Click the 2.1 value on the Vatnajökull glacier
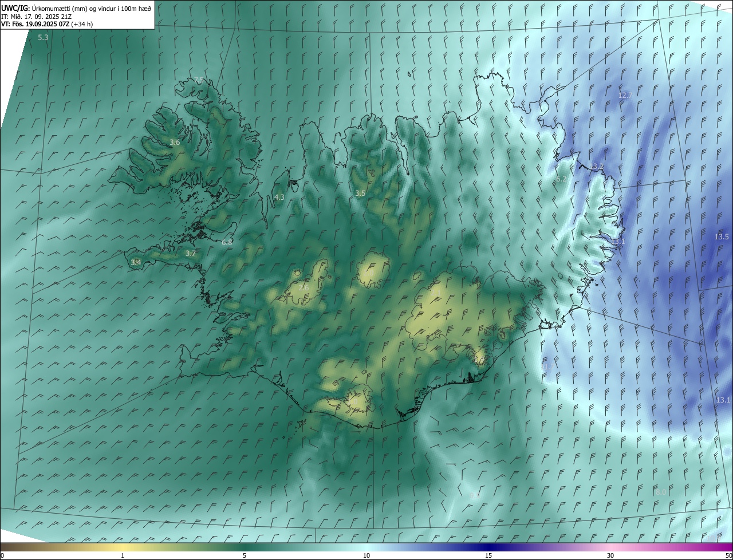 point(436,293)
